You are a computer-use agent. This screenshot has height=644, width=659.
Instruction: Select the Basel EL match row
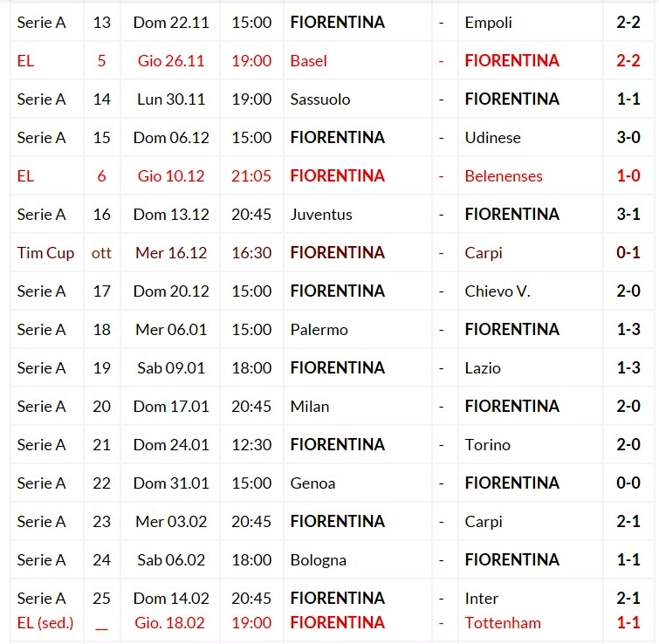point(332,61)
